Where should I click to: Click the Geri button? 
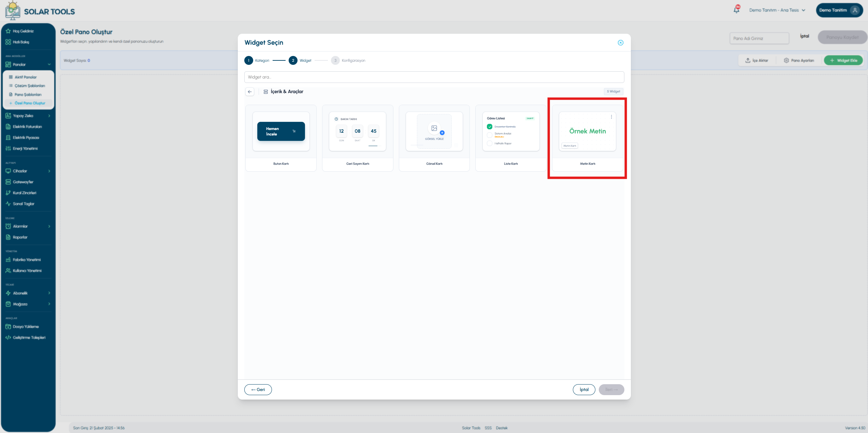pos(258,390)
